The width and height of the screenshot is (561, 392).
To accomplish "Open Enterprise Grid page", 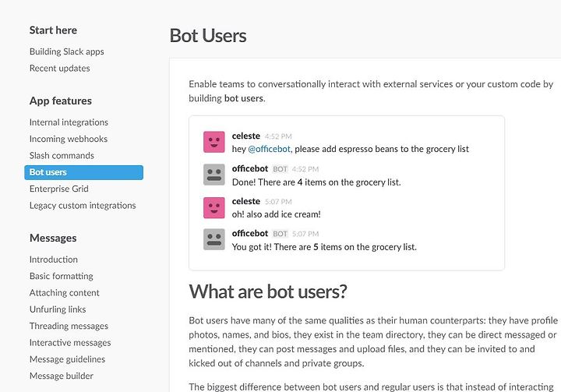I will pyautogui.click(x=58, y=189).
